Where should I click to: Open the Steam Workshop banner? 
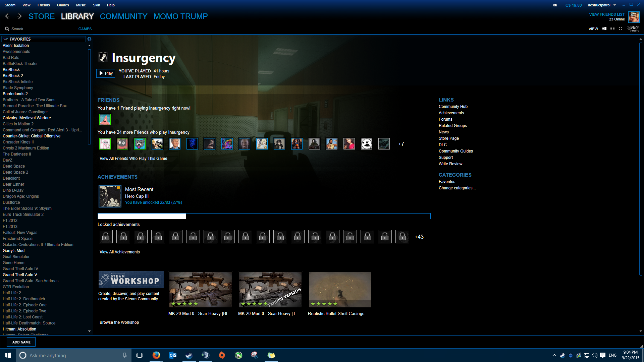(131, 280)
